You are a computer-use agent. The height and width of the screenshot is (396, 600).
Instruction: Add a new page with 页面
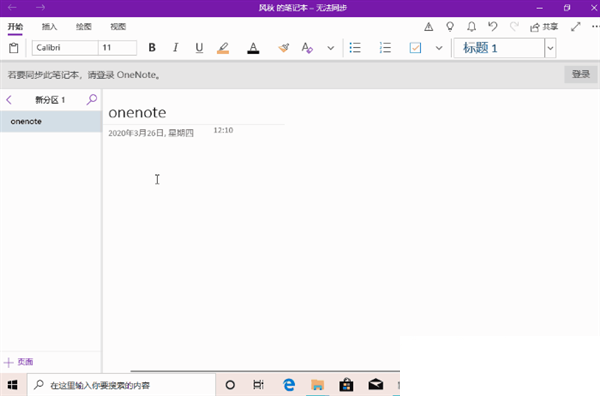(18, 362)
